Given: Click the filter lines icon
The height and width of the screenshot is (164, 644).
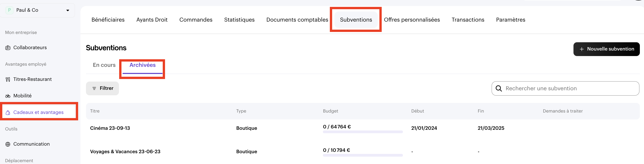Looking at the screenshot, I should [x=94, y=88].
